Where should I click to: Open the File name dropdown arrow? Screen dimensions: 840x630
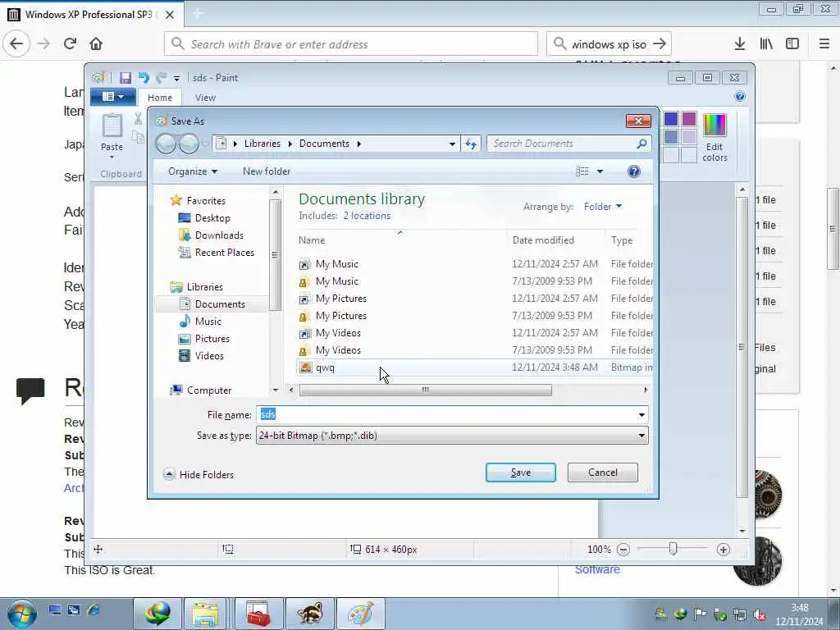pos(641,414)
